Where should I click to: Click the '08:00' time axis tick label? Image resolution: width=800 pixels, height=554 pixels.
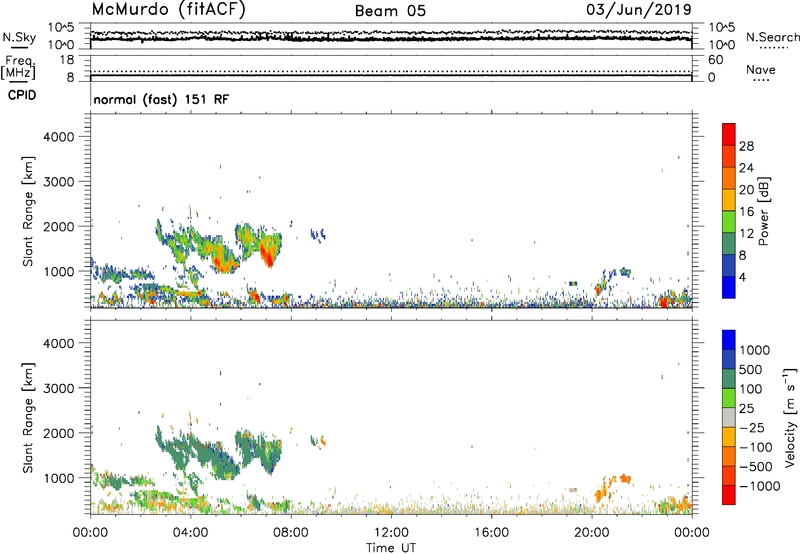click(x=291, y=533)
